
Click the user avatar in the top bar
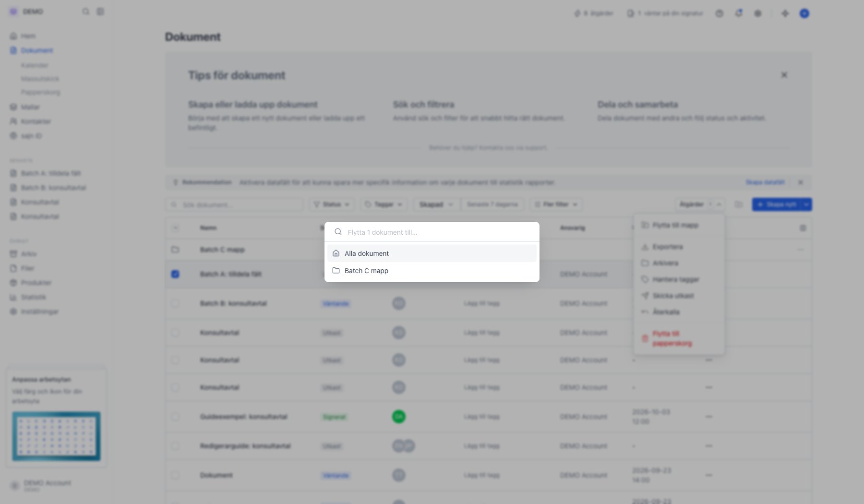click(x=804, y=13)
